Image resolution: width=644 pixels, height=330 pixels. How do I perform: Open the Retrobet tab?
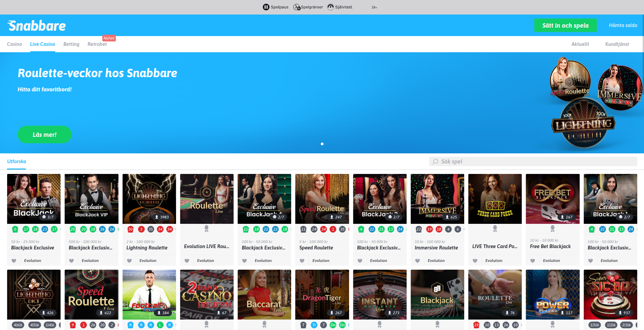97,44
